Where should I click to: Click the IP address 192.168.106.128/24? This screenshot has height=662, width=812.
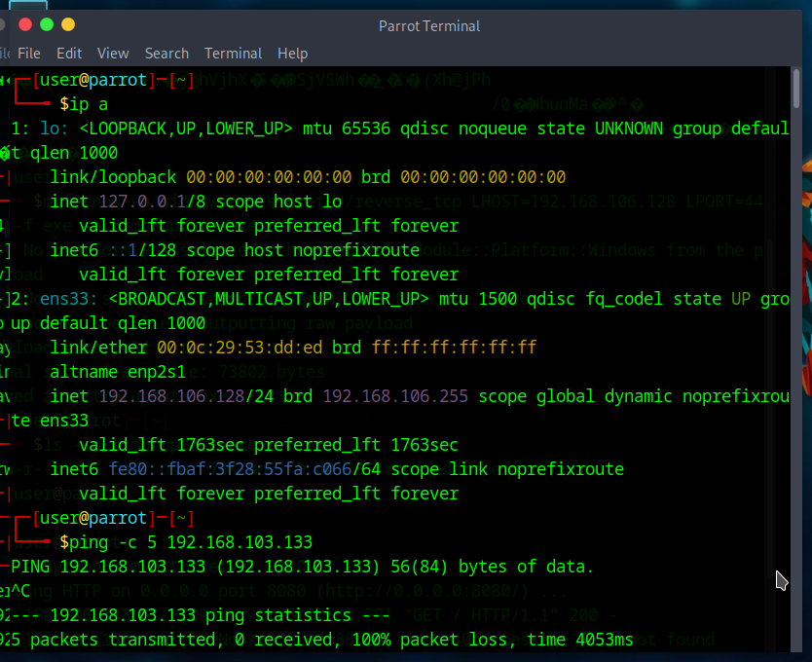186,396
